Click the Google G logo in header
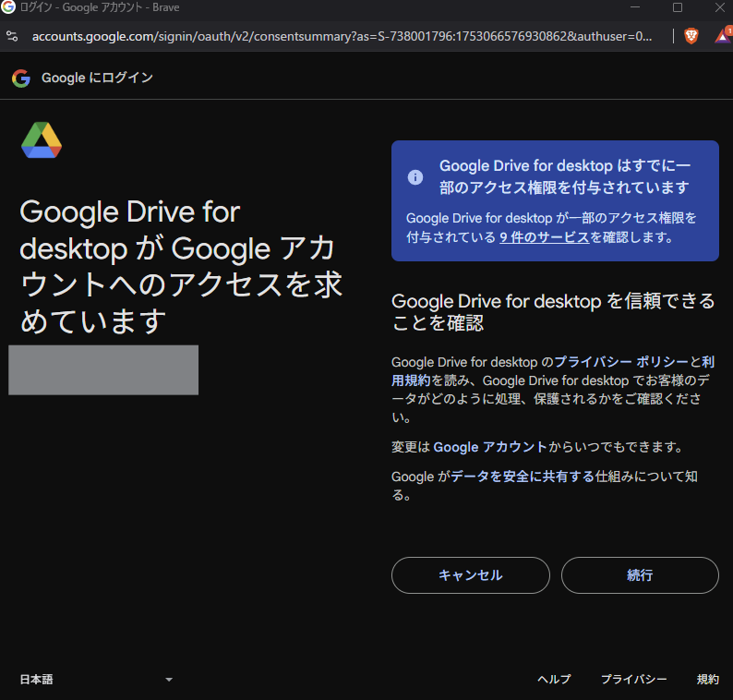The image size is (733, 700). [x=21, y=78]
